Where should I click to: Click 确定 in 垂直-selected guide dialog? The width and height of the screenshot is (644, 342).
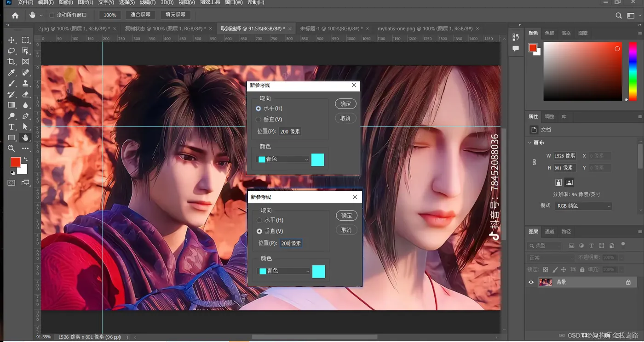[x=346, y=216]
